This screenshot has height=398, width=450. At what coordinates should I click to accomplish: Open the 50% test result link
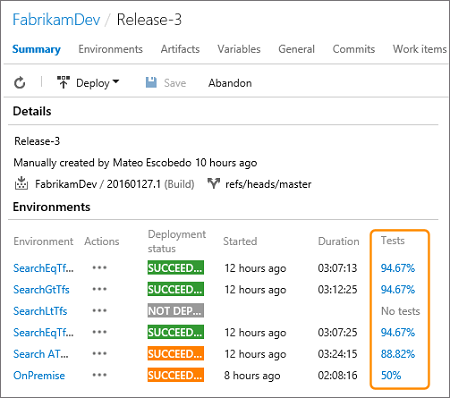pyautogui.click(x=391, y=375)
